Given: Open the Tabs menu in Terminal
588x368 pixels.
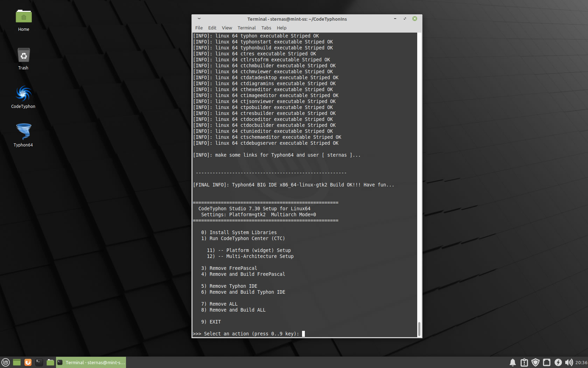Looking at the screenshot, I should point(266,28).
